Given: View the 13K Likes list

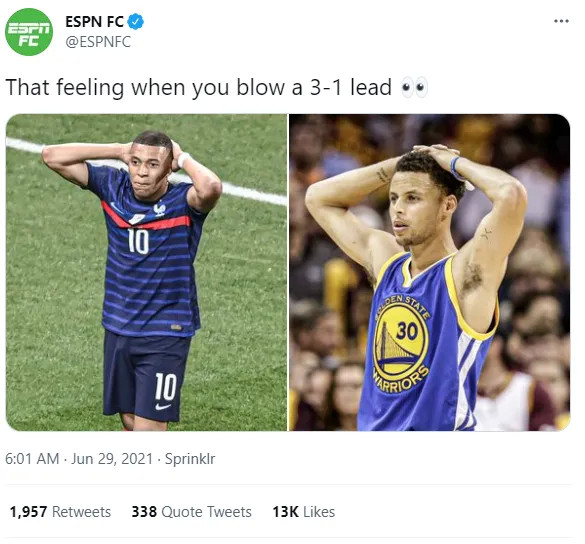Looking at the screenshot, I should pyautogui.click(x=303, y=512).
